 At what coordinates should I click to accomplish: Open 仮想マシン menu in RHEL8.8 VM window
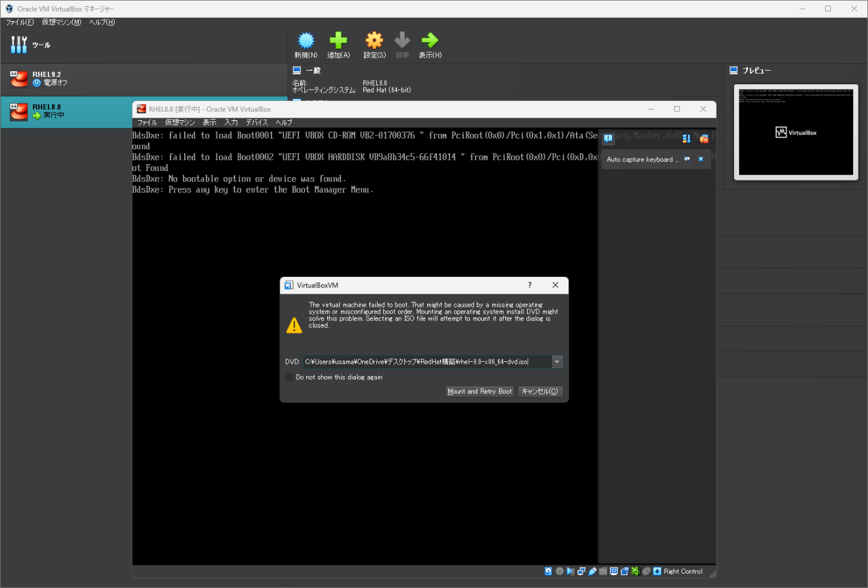[x=180, y=123]
